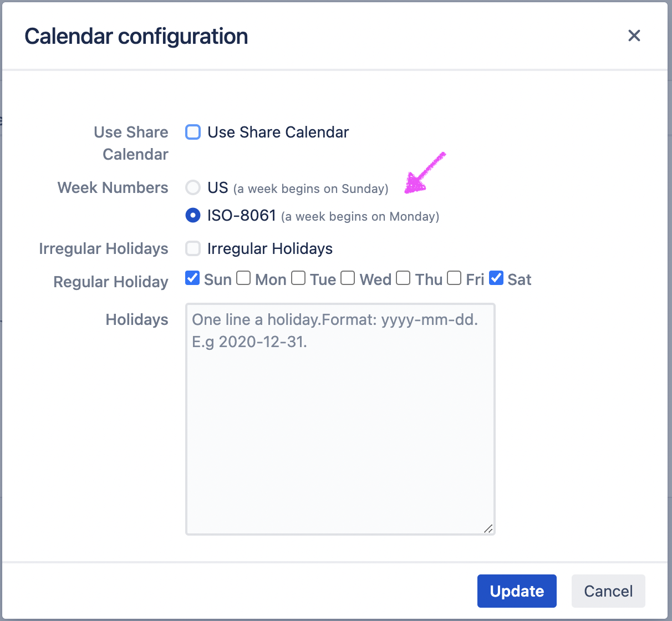
Task: Check Tue as a regular holiday
Action: tap(298, 278)
